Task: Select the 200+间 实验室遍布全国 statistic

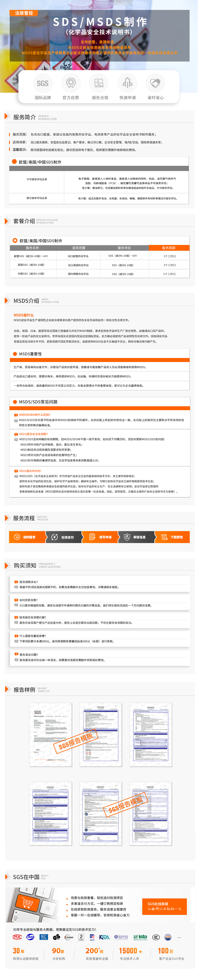Action: click(x=97, y=954)
